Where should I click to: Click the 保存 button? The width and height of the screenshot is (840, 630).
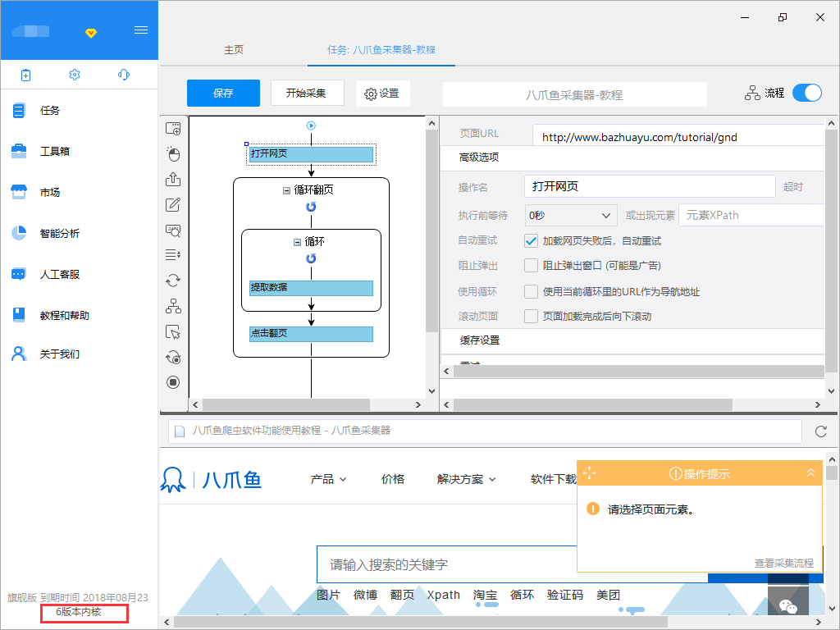pyautogui.click(x=223, y=94)
